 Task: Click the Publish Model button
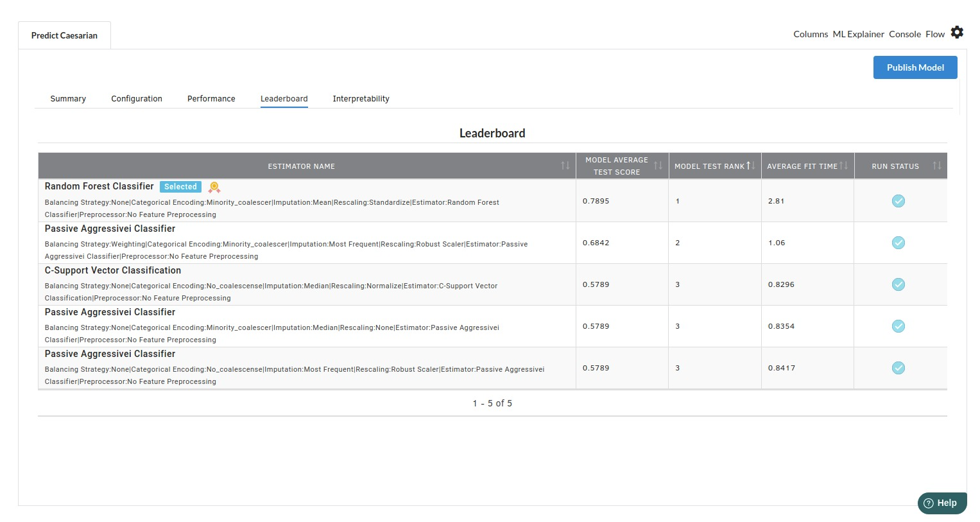coord(915,67)
